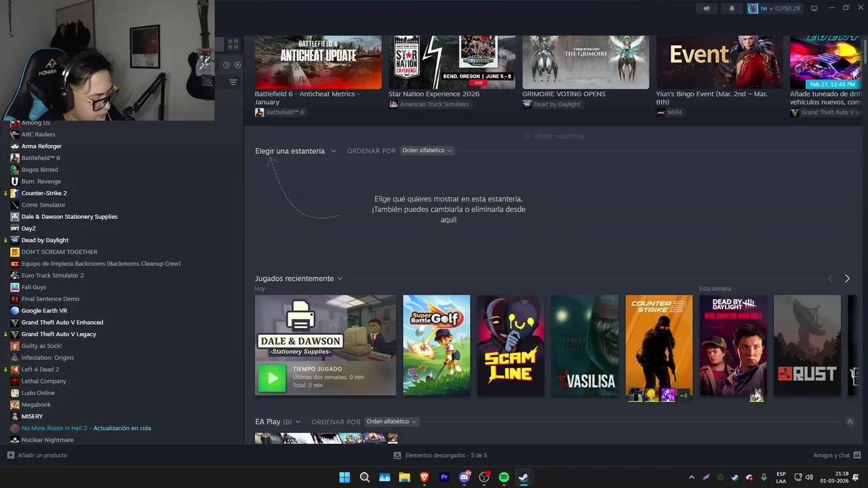Open Rust game cover

tap(807, 345)
